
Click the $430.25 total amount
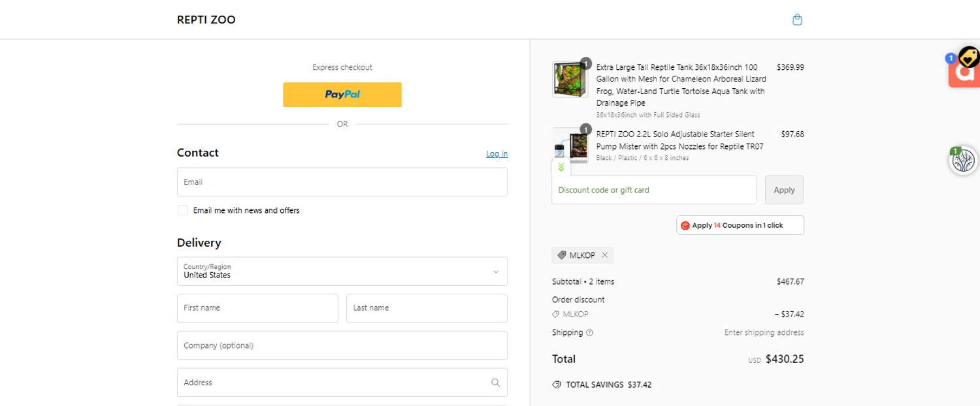785,359
